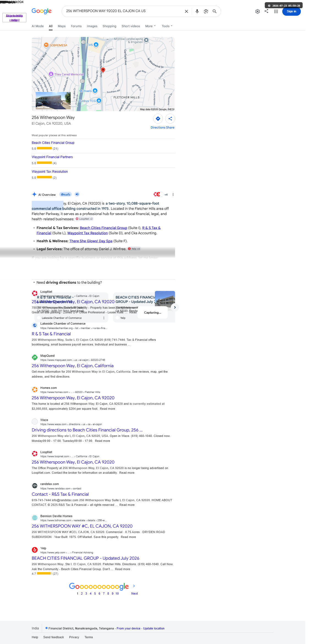Open Send feedback footer link
This screenshot has height=644, width=309.
coord(54,637)
